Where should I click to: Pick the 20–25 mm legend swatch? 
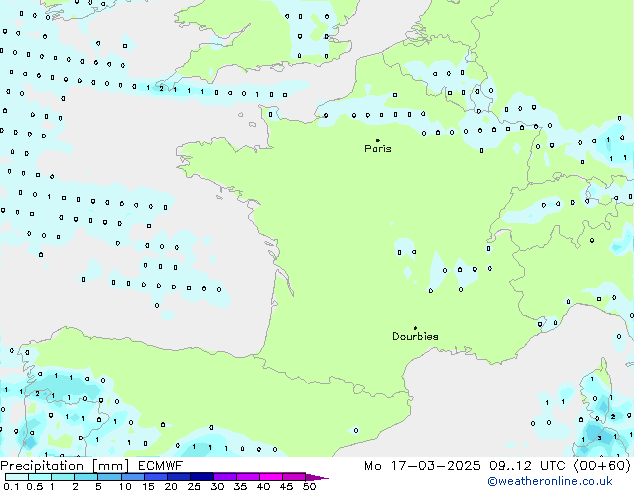(x=179, y=477)
